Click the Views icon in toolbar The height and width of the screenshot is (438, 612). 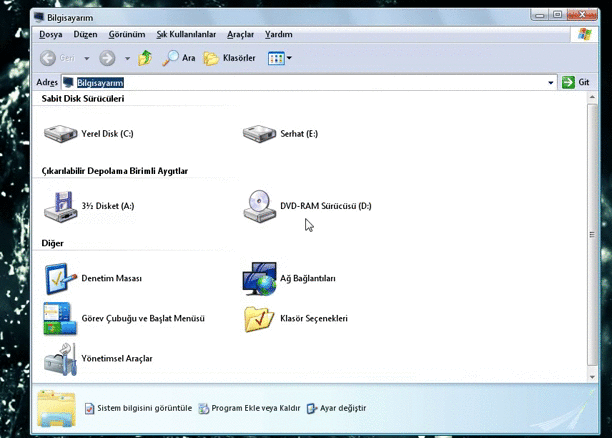pos(276,59)
